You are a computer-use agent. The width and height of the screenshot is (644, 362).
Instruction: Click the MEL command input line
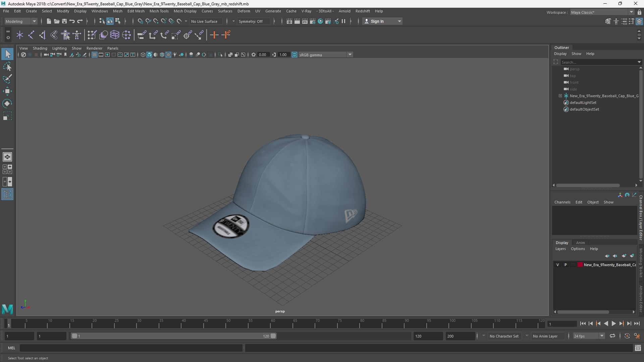point(131,348)
